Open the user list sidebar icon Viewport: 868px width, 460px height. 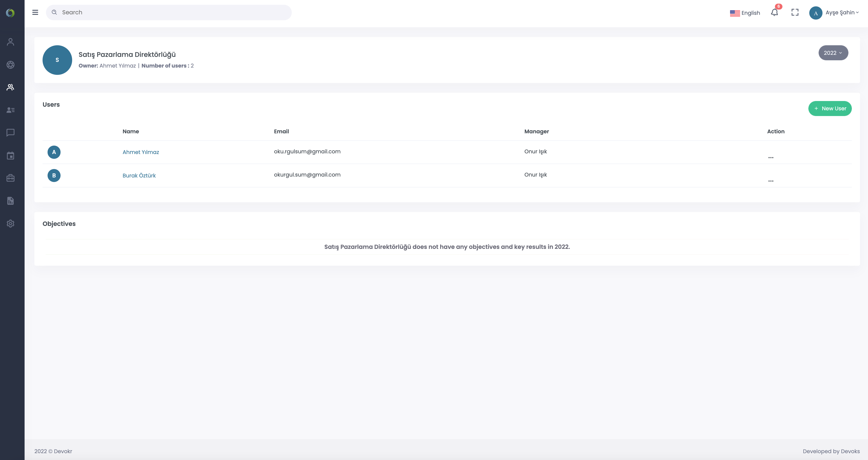10,110
